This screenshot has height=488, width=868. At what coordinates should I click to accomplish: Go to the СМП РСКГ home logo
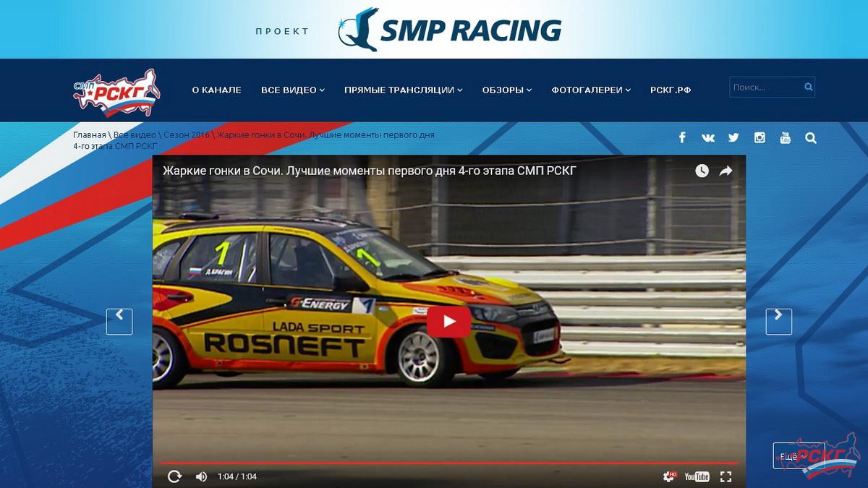tap(116, 93)
